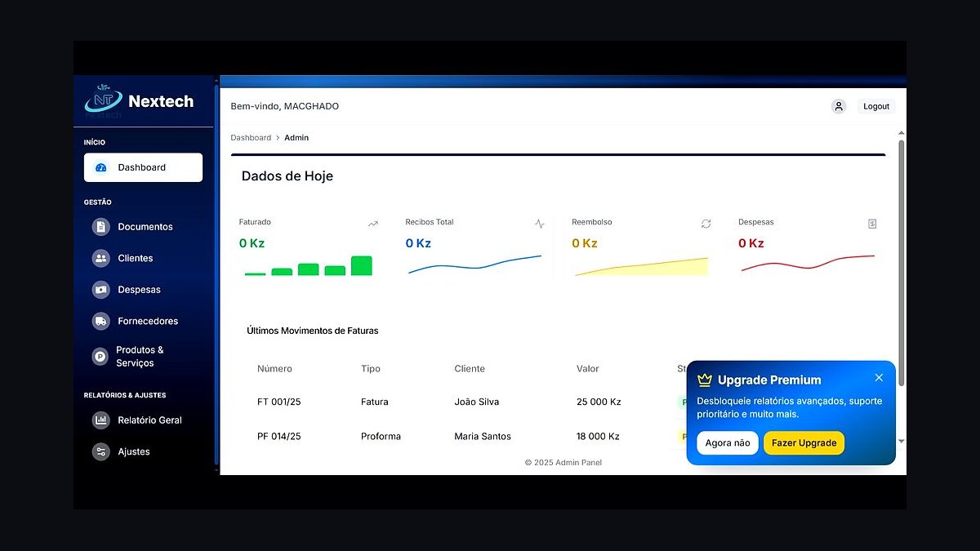Screen dimensions: 980x551
Task: Click invoice number PF 014/25
Action: tap(279, 437)
